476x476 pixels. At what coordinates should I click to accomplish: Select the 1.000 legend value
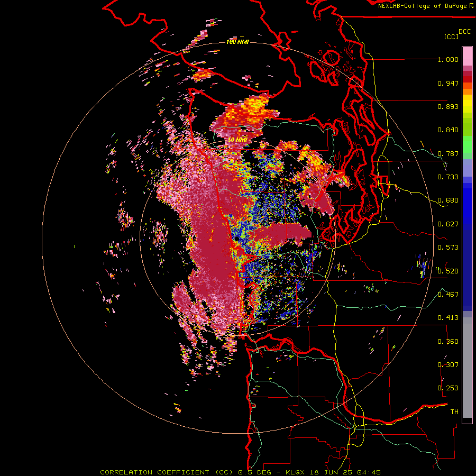click(448, 59)
